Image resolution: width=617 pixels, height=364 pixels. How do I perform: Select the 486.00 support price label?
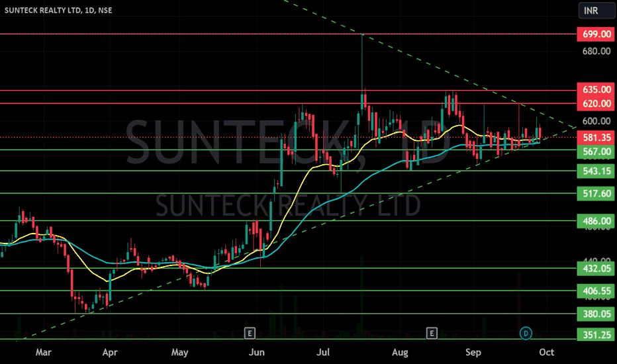point(596,221)
